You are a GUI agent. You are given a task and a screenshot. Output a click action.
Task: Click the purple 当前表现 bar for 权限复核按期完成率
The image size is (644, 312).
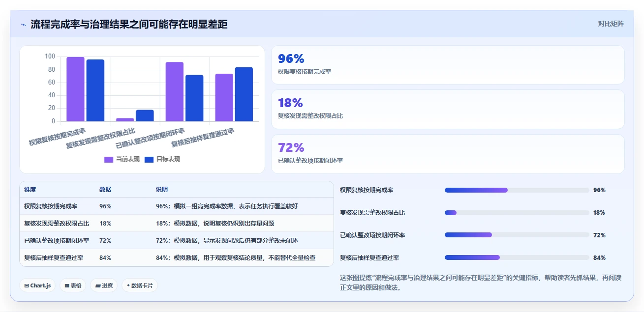[76, 89]
